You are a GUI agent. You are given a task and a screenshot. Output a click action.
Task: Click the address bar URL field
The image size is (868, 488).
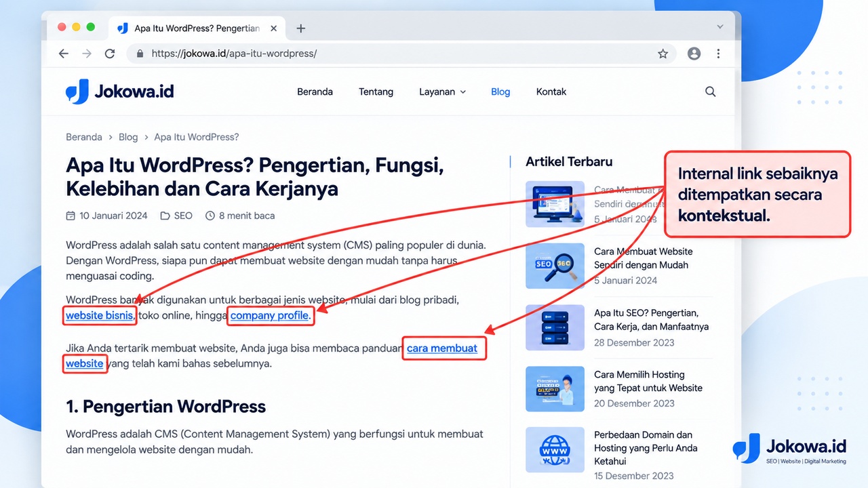click(x=401, y=54)
